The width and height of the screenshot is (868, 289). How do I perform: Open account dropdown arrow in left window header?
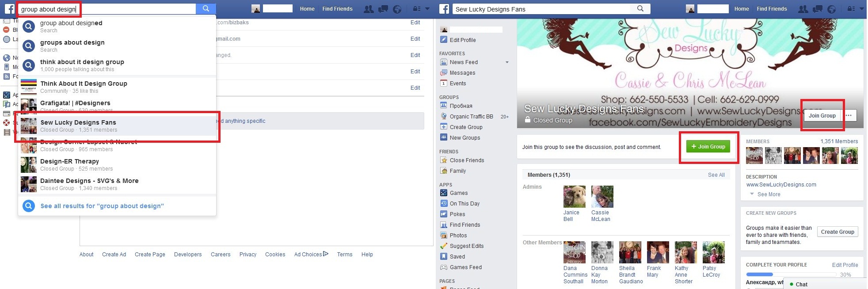(427, 9)
